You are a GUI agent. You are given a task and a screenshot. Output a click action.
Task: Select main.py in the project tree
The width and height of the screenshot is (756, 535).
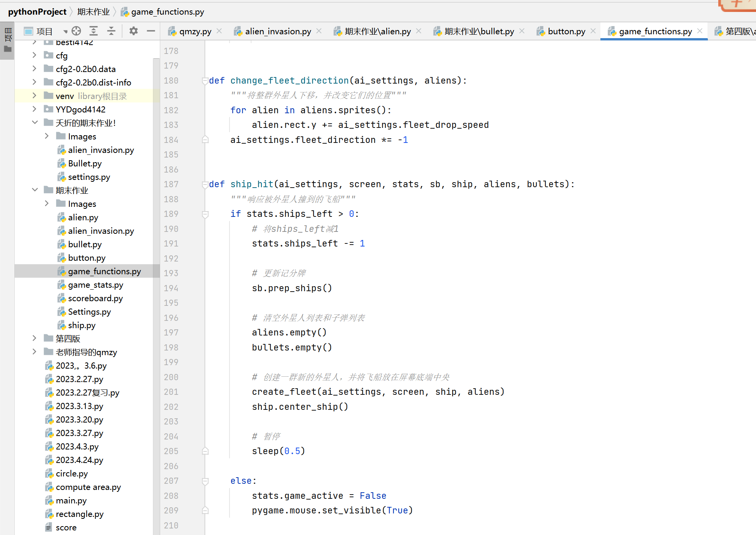(71, 500)
